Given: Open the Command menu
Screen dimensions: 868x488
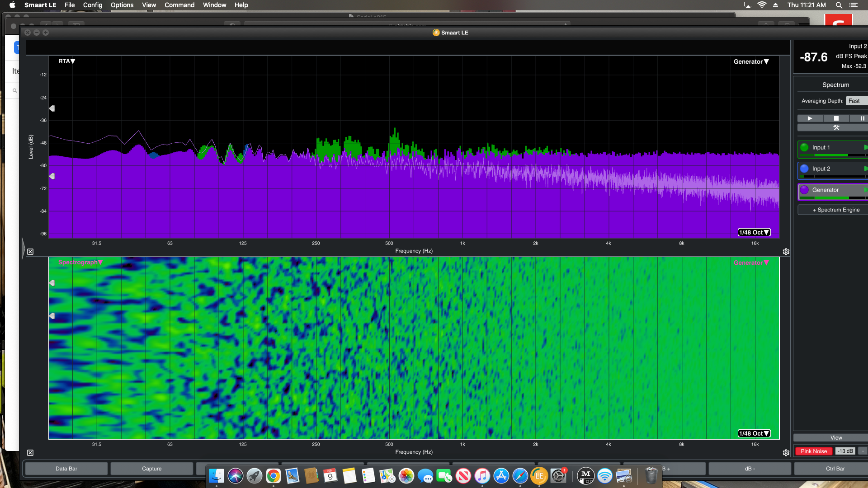Looking at the screenshot, I should (179, 5).
